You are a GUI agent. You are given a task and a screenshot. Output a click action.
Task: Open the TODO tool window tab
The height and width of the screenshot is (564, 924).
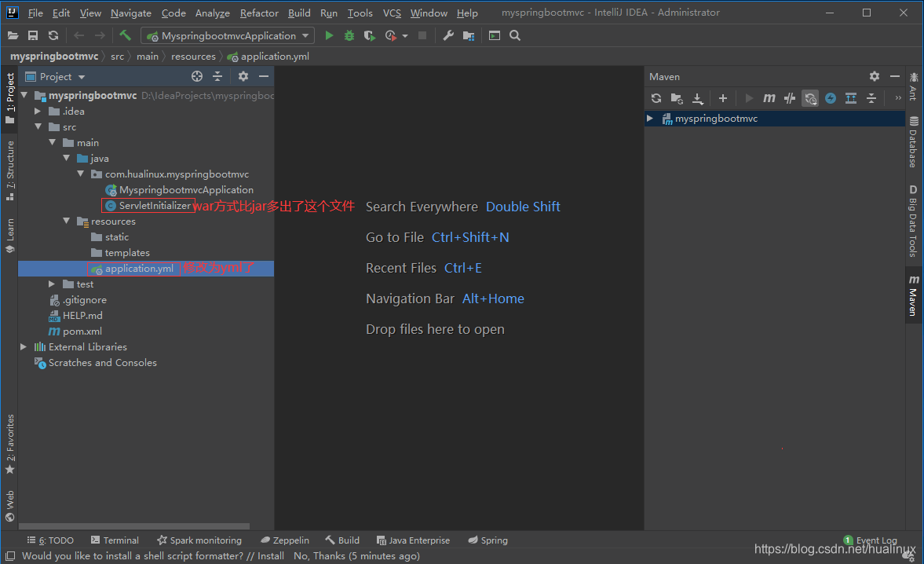click(50, 540)
